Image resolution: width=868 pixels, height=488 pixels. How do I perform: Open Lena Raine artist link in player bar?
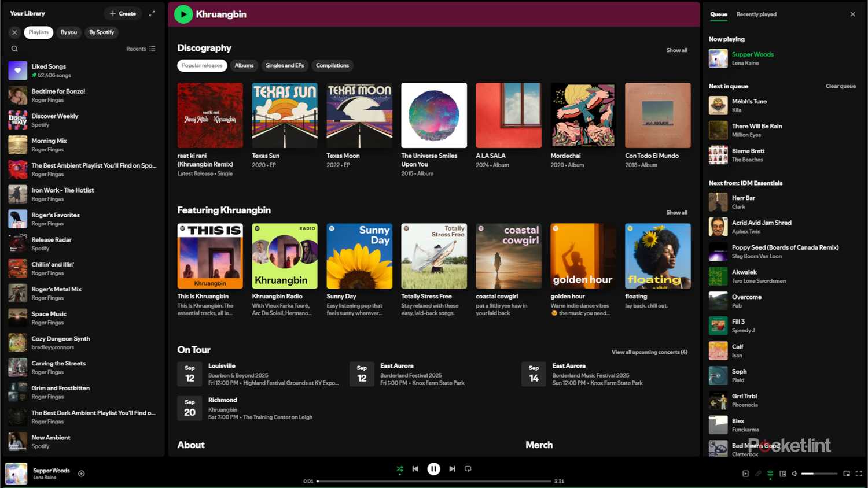tap(45, 478)
